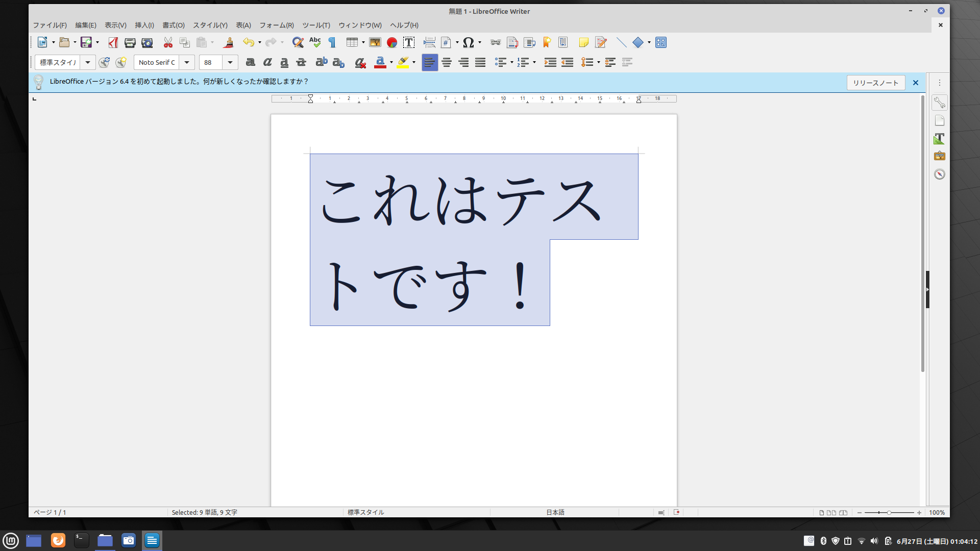Click the Copy icon
The width and height of the screenshot is (980, 551).
pyautogui.click(x=185, y=42)
